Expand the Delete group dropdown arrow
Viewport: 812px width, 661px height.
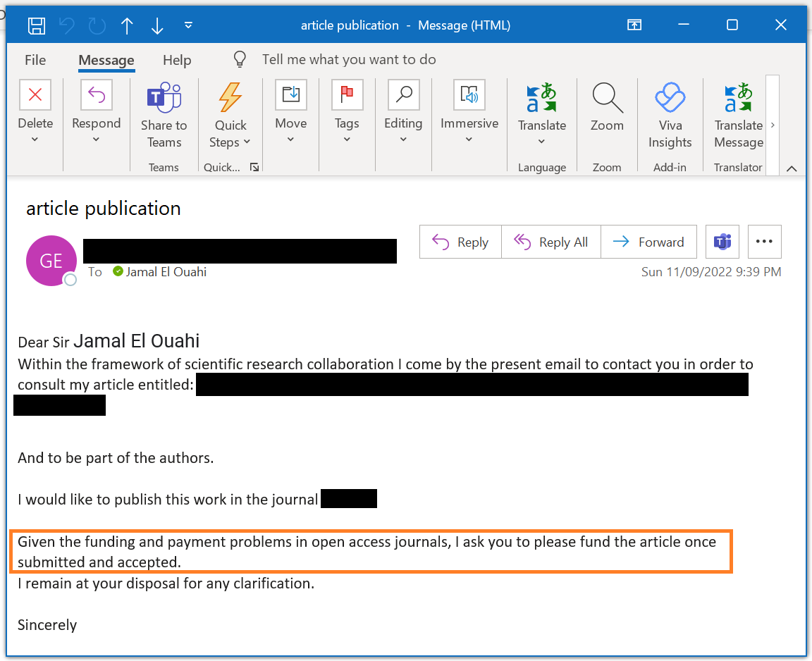(x=35, y=140)
